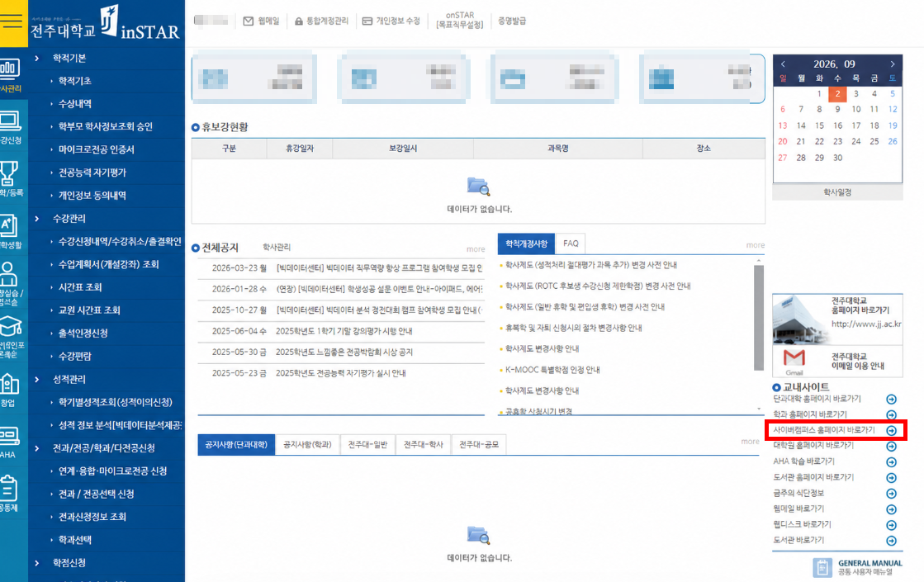Image resolution: width=924 pixels, height=582 pixels.
Task: Open the trophy sidebar icon
Action: (9, 174)
